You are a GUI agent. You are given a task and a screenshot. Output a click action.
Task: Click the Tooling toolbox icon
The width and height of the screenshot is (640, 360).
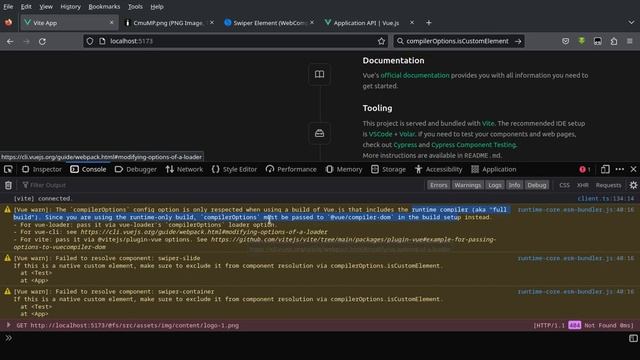320,133
